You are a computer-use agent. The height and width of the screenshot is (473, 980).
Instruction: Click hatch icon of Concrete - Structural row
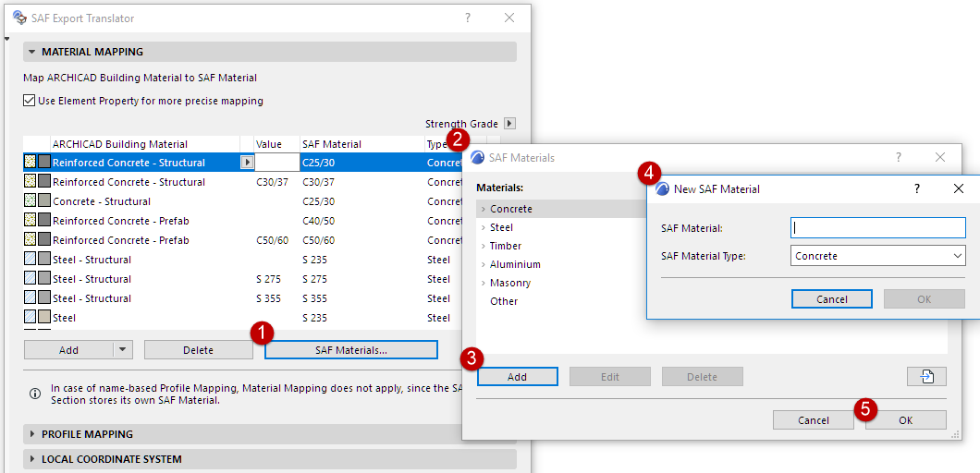pos(30,201)
